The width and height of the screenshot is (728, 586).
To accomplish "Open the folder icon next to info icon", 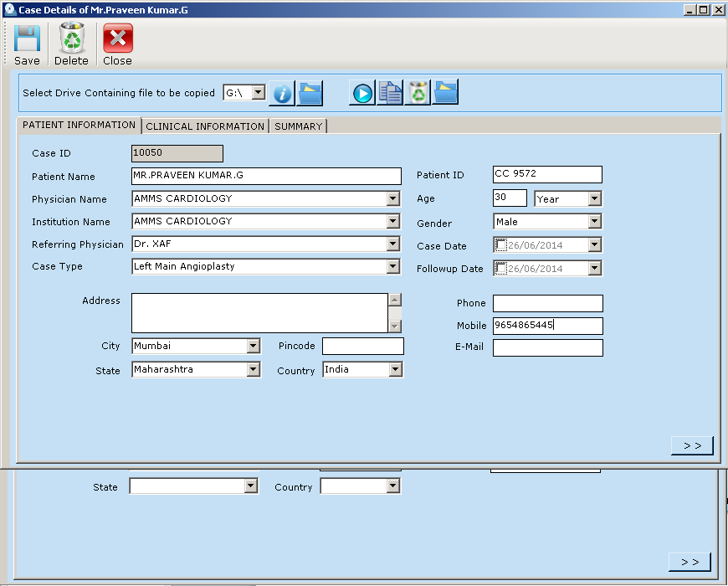I will [310, 93].
